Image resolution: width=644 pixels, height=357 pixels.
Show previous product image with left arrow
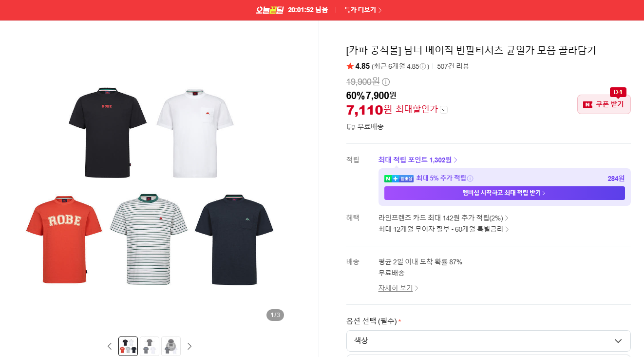tap(110, 346)
